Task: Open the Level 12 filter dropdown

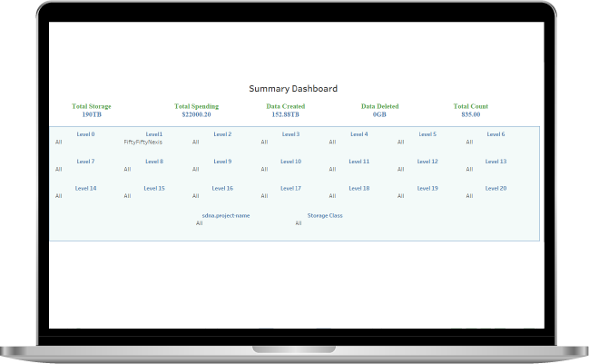Action: point(401,169)
